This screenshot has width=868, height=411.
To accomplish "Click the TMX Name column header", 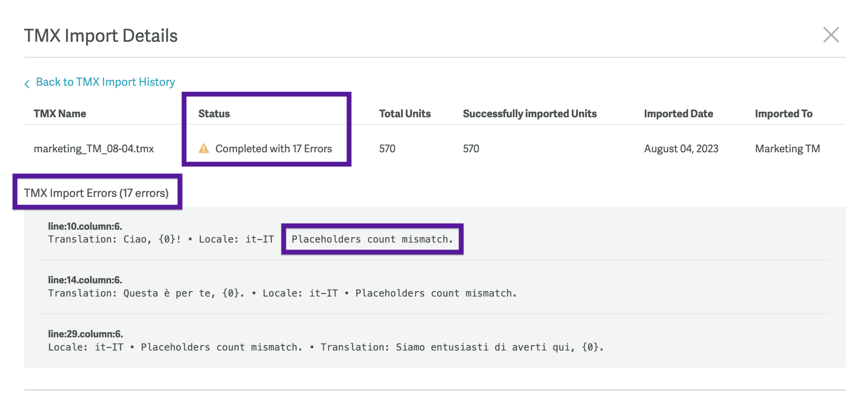I will coord(60,114).
